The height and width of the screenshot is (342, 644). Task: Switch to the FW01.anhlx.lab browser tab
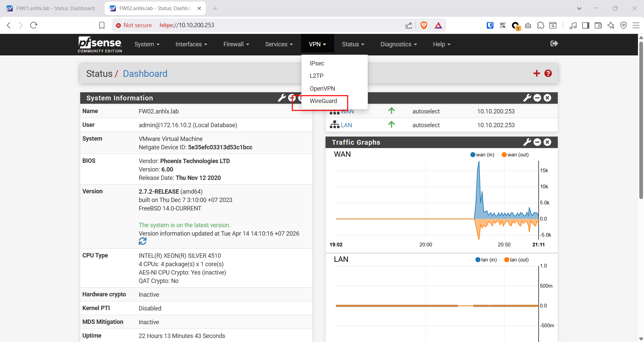point(55,8)
